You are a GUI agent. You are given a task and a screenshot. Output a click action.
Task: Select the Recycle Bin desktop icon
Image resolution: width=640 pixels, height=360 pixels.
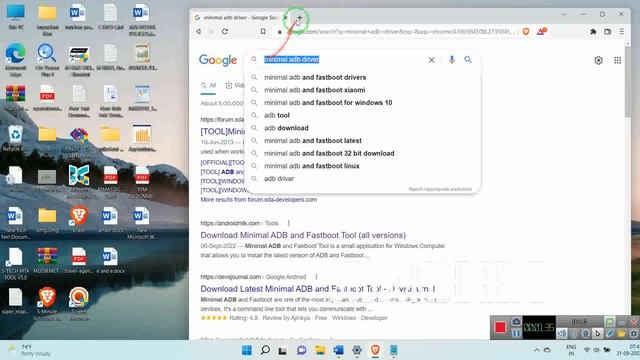[15, 139]
